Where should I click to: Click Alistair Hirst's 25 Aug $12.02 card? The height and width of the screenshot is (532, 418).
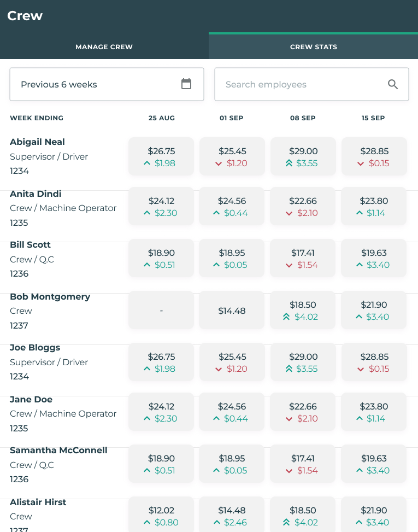click(161, 515)
